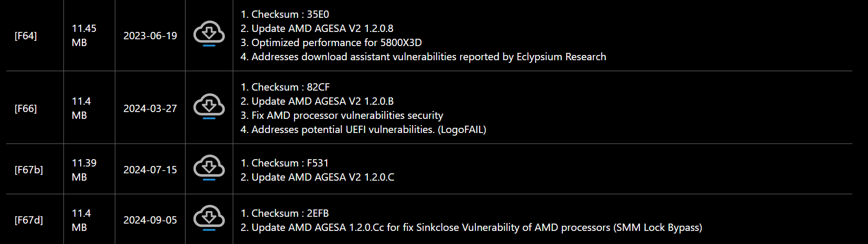Download BIOS version F64

tap(209, 34)
